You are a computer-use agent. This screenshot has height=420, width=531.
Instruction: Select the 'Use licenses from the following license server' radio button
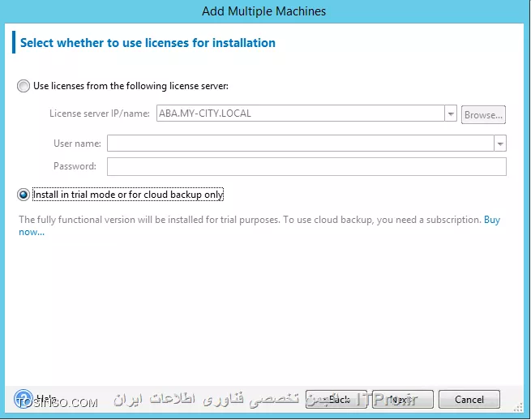click(24, 86)
